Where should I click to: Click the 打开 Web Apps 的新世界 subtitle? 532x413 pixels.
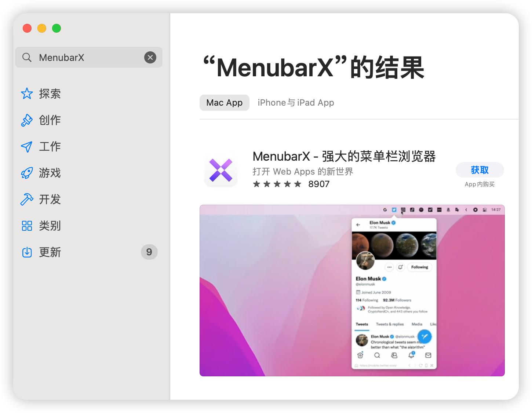point(302,171)
